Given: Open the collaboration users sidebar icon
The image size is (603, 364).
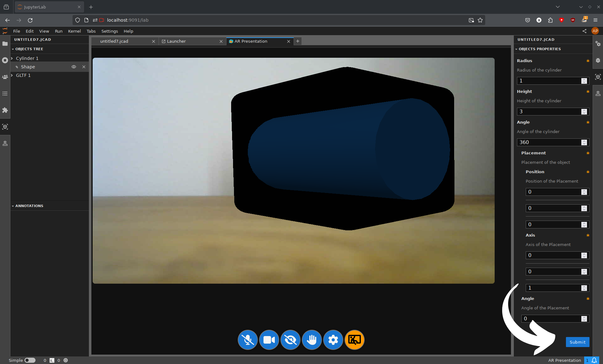Looking at the screenshot, I should (x=5, y=77).
